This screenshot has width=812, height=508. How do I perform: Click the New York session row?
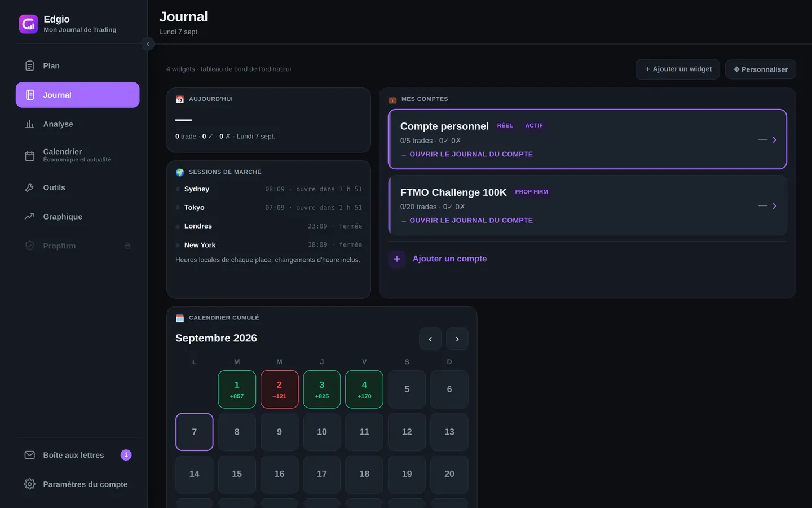269,245
